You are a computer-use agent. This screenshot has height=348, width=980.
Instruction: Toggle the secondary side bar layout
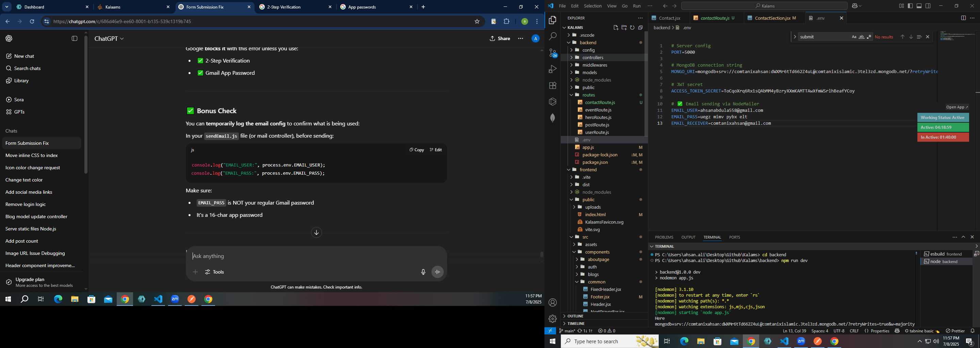point(928,6)
